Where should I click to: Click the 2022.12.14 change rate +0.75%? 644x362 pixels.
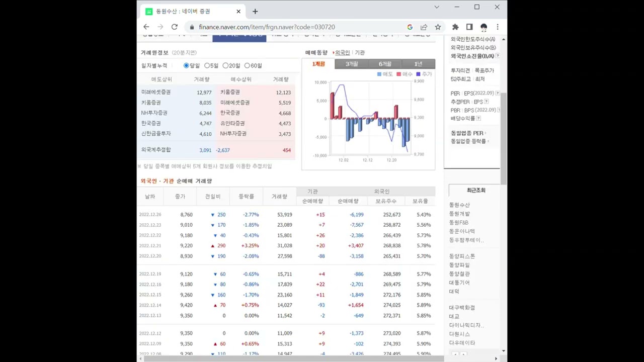coord(250,305)
